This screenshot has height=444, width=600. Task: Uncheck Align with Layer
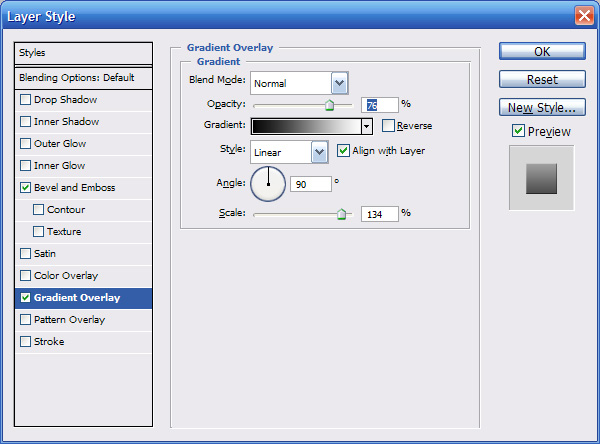coord(343,150)
